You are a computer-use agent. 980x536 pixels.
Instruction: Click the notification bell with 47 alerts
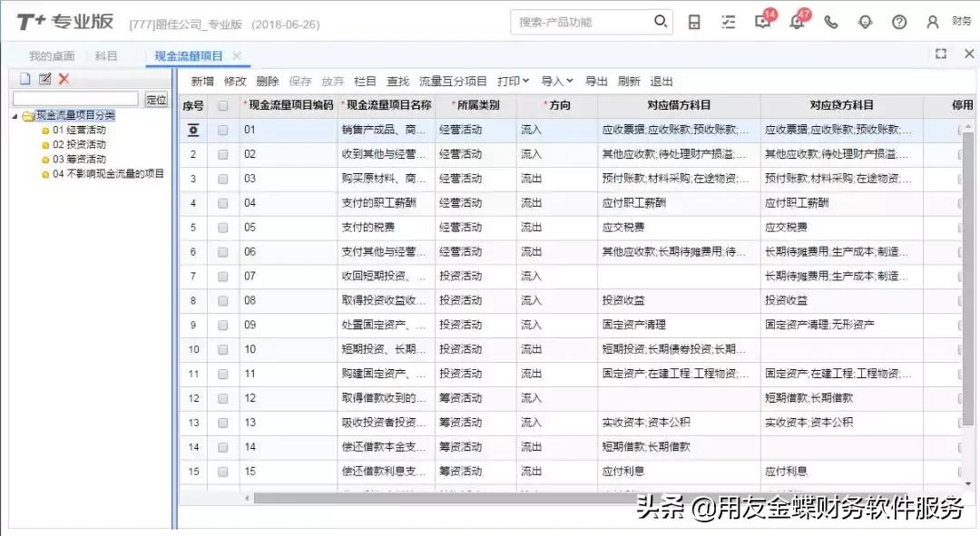[797, 22]
